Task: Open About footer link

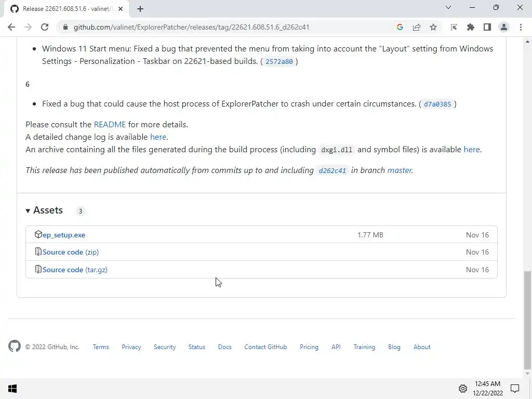Action: (x=422, y=347)
